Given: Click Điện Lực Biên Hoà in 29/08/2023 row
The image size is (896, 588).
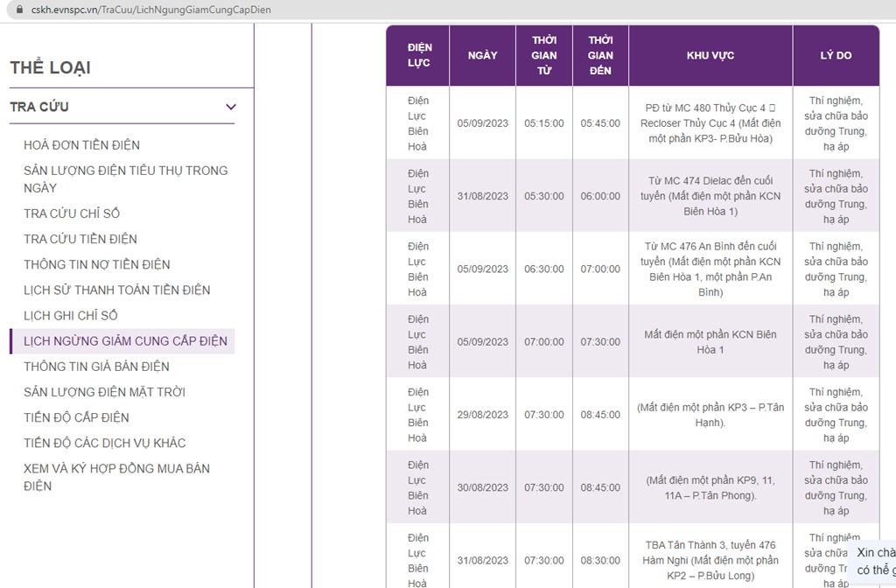Looking at the screenshot, I should pos(417,415).
